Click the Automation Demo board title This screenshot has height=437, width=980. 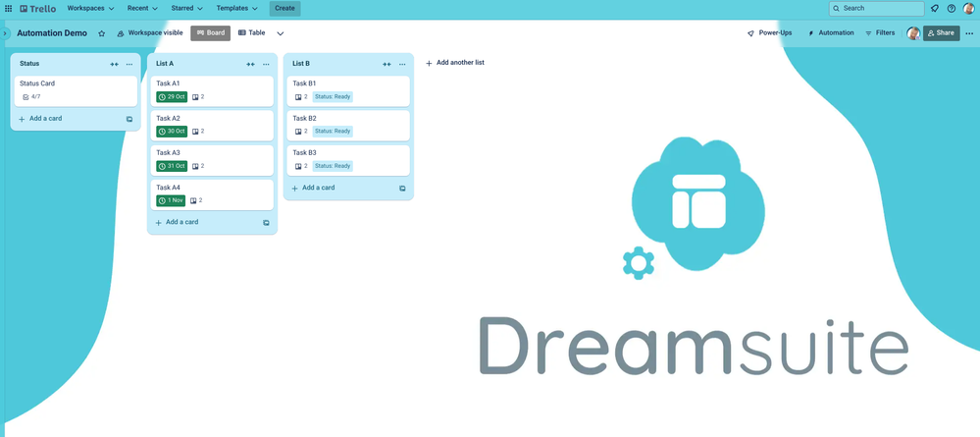[x=52, y=33]
